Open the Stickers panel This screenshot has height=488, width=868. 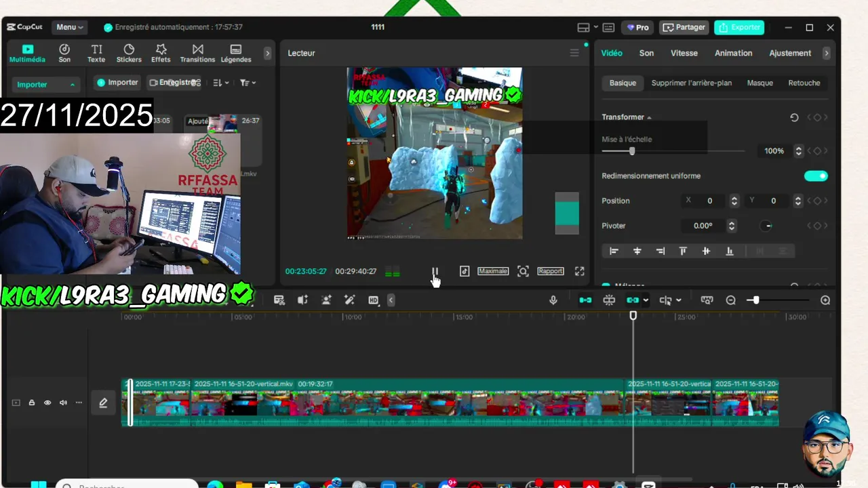(x=129, y=54)
